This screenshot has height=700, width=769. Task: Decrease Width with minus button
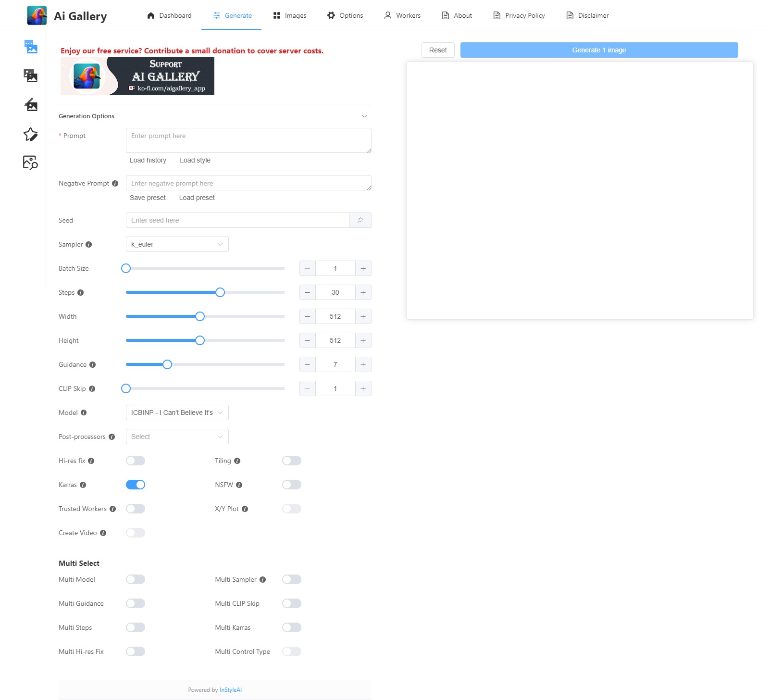[x=308, y=316]
